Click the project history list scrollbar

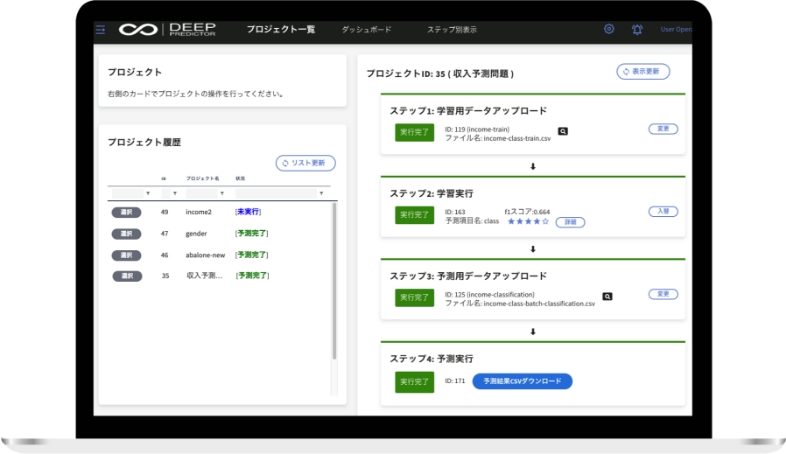point(334,280)
